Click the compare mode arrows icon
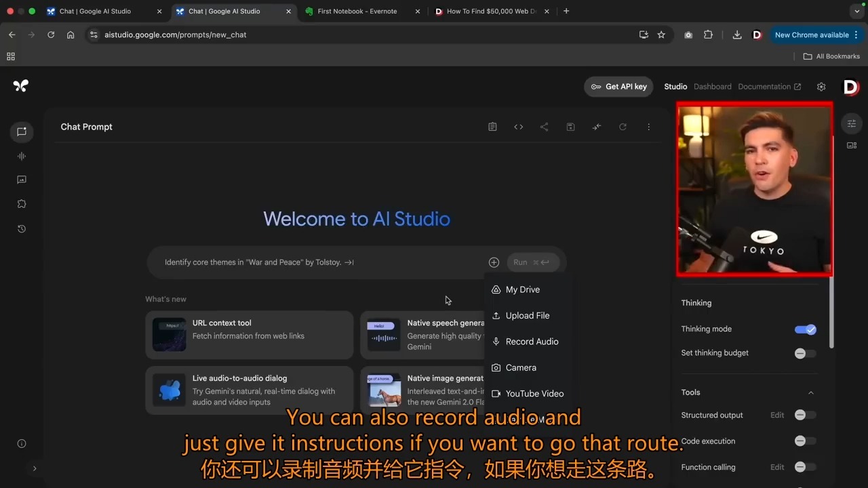868x488 pixels. coord(597,127)
